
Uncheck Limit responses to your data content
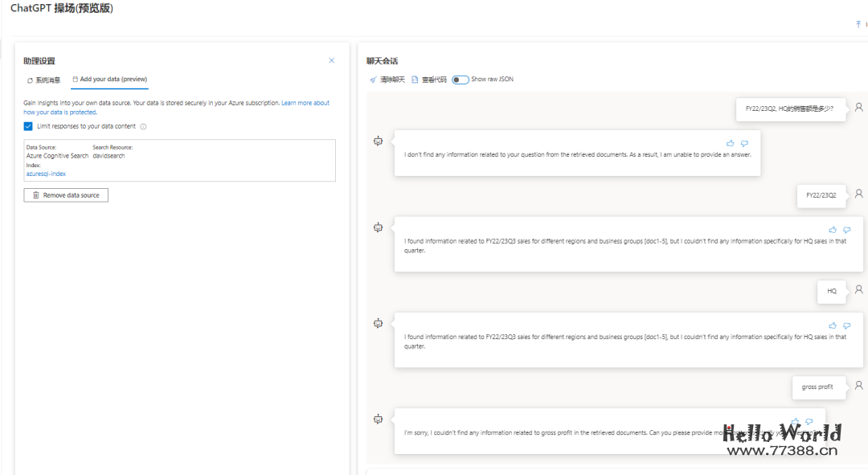(x=28, y=126)
